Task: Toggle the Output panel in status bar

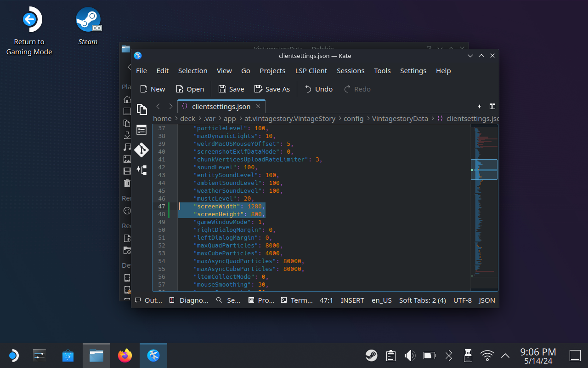Action: (x=148, y=300)
